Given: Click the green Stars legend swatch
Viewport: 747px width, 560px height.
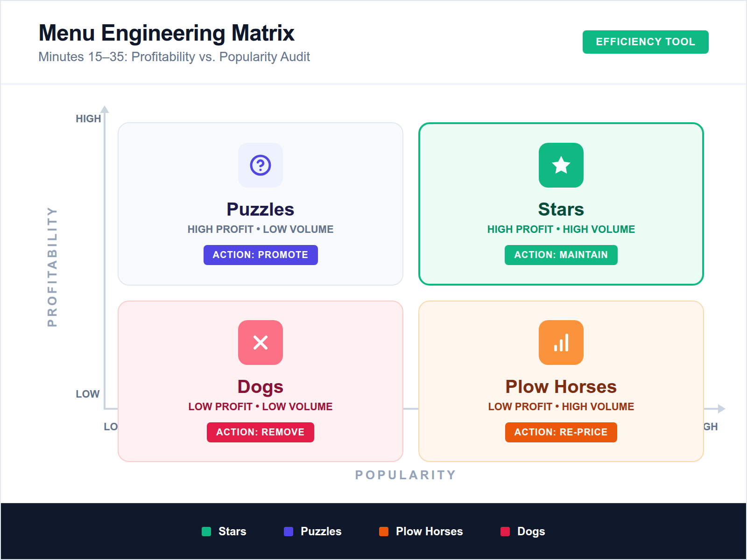Looking at the screenshot, I should point(206,531).
